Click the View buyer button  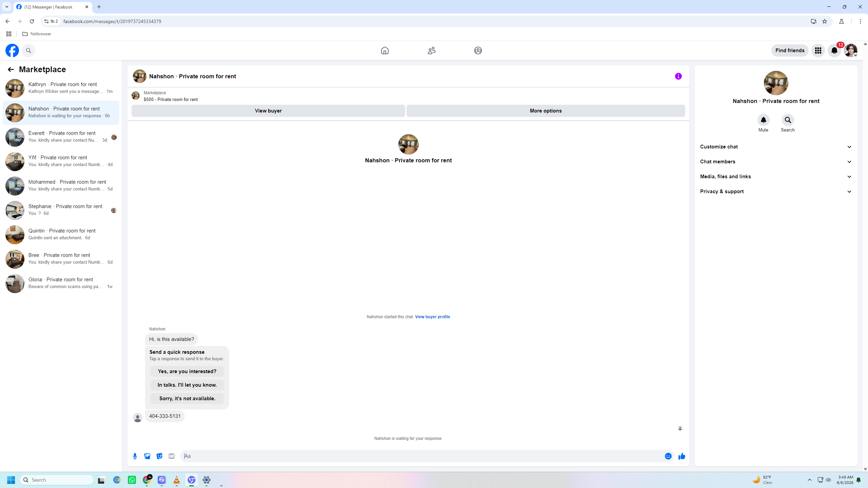[x=268, y=111]
